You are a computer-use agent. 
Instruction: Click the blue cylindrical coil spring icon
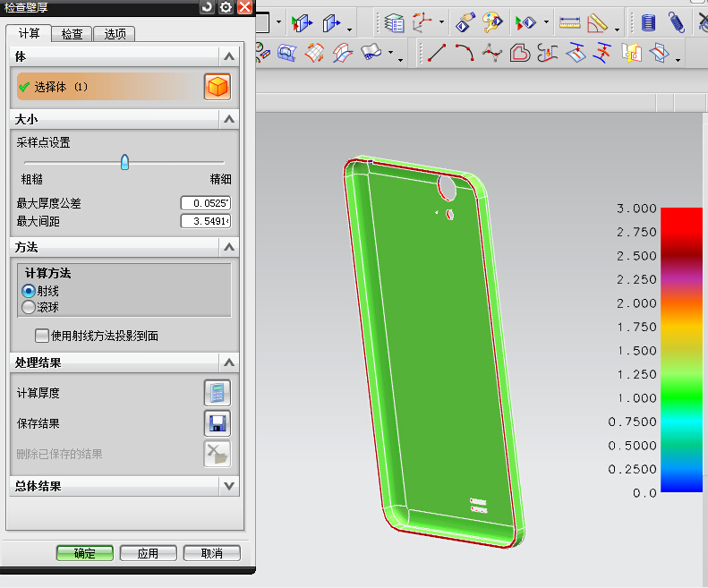(648, 22)
